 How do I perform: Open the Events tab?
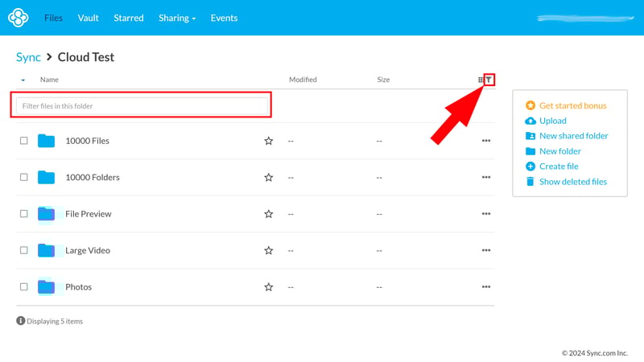click(224, 18)
